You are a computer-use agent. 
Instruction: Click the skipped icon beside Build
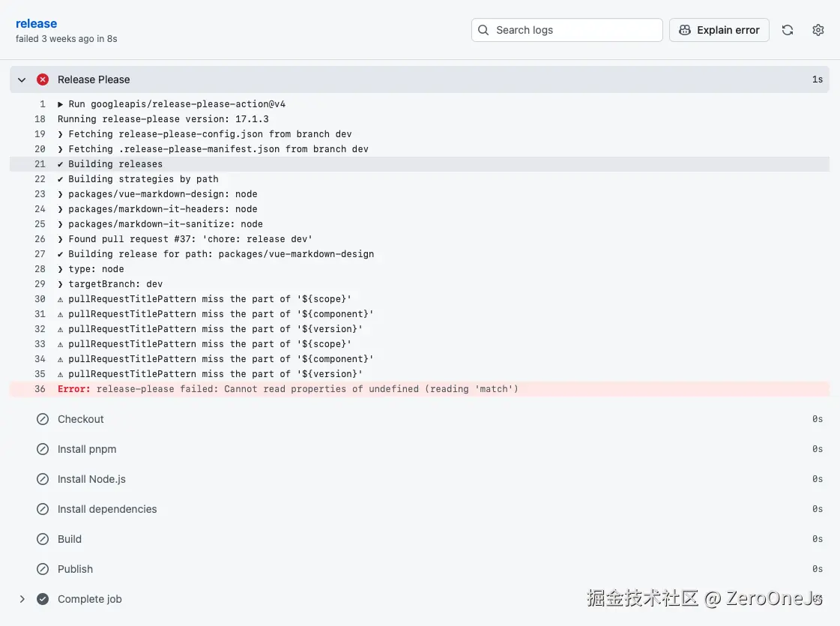[x=43, y=539]
